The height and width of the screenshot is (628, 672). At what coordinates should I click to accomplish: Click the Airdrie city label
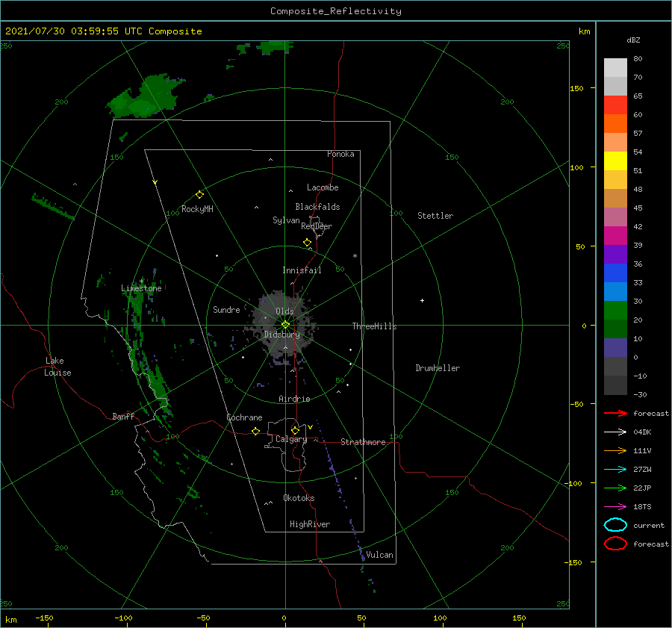pyautogui.click(x=294, y=399)
